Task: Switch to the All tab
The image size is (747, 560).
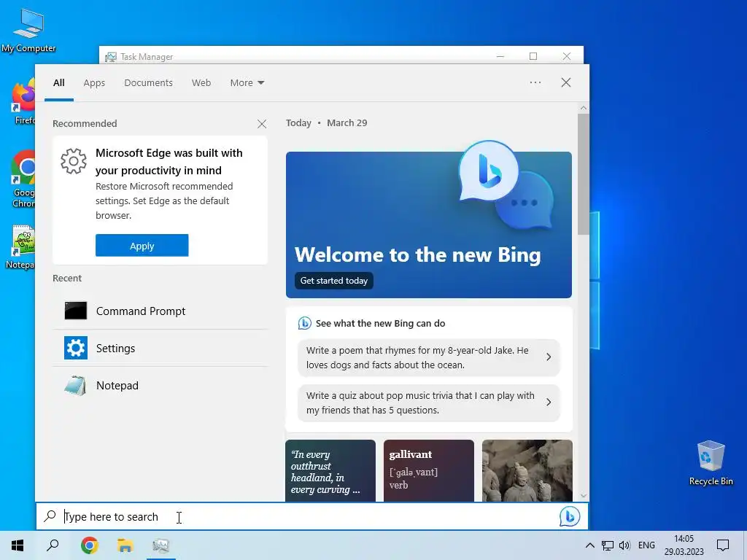Action: tap(58, 83)
